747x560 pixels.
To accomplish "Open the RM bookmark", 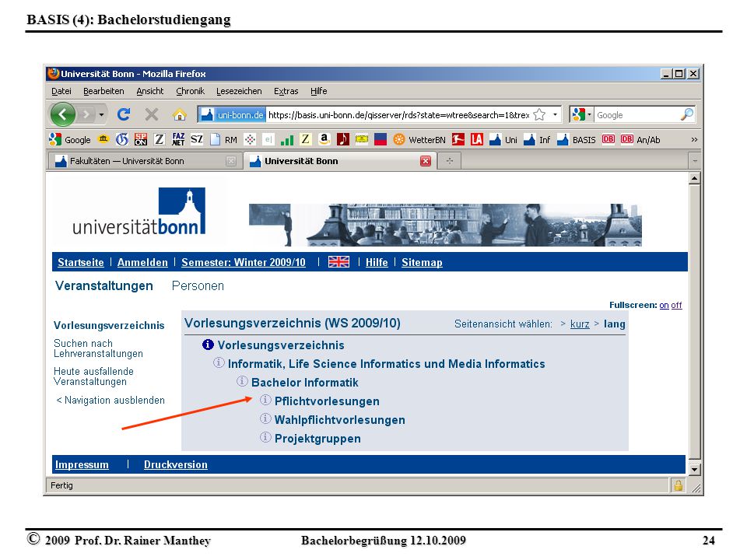I will coord(224,139).
